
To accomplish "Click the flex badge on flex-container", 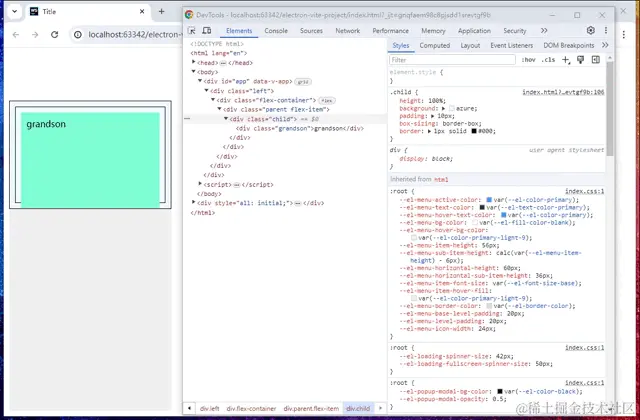I will [x=327, y=100].
